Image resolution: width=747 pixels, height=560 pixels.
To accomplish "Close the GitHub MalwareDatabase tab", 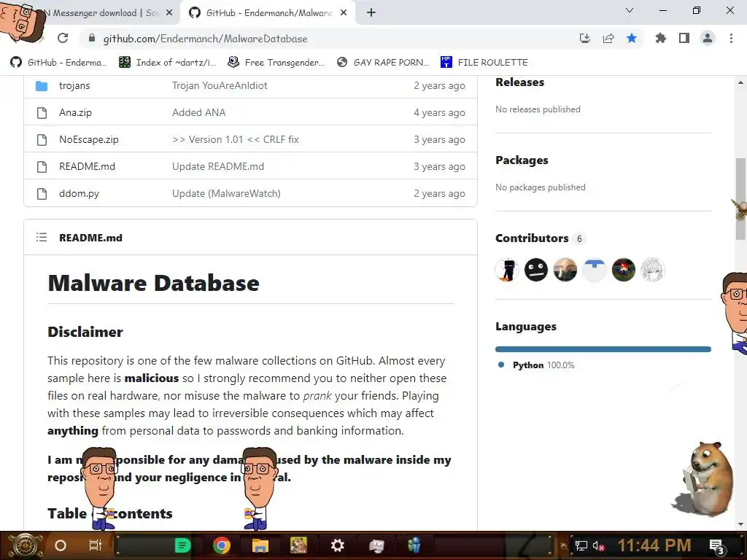I will [x=344, y=13].
